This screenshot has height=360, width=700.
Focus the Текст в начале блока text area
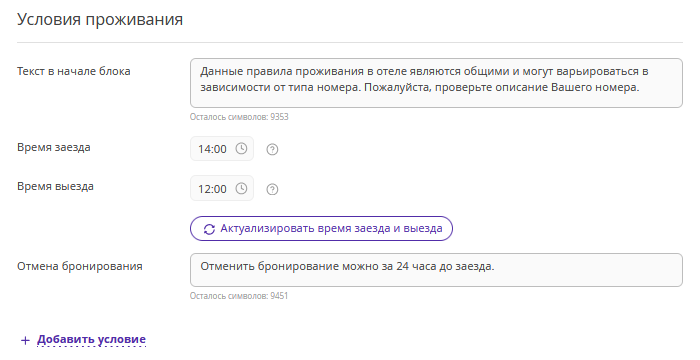(436, 83)
